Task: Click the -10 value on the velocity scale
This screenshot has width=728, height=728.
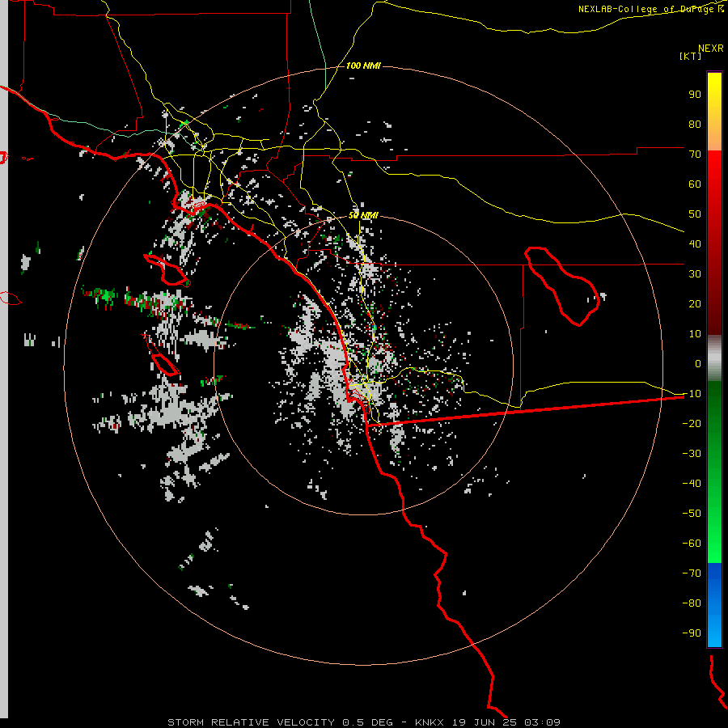Action: (x=692, y=394)
